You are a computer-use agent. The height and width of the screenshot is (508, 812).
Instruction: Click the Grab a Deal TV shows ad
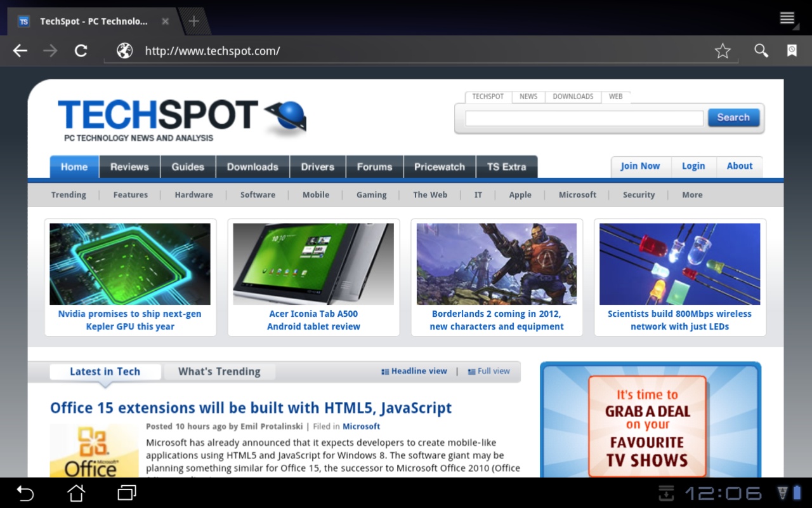[x=650, y=420]
